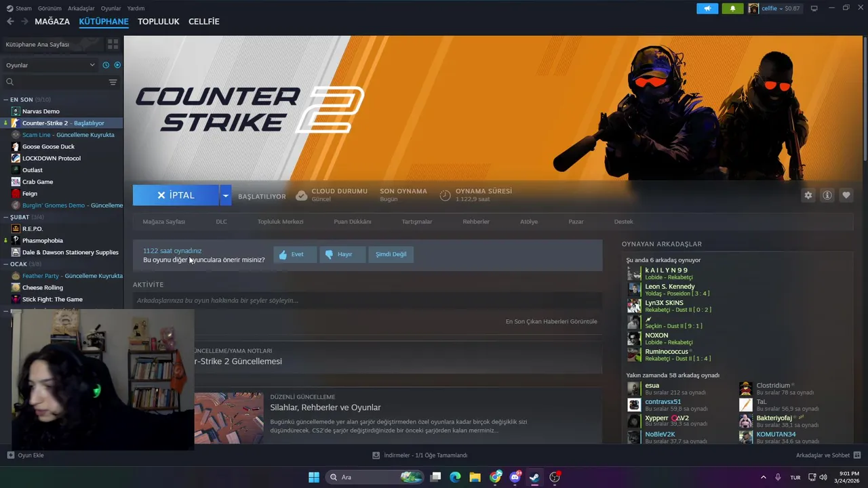Screen dimensions: 868x488
Task: Toggle the ready-to-play filter icon
Action: point(117,65)
